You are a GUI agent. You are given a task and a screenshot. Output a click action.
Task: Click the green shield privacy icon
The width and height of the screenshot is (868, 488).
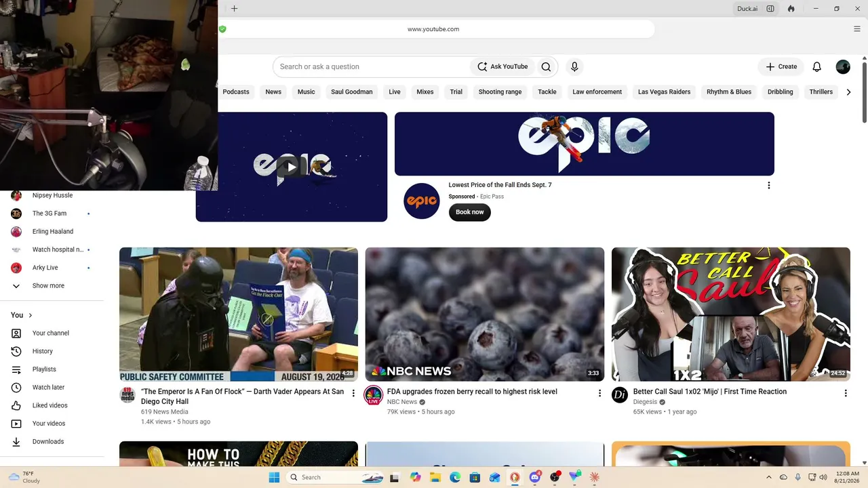222,29
